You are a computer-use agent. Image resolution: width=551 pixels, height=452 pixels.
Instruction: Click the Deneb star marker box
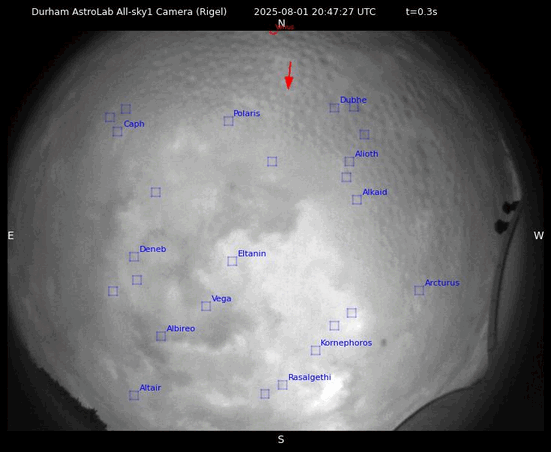point(134,257)
